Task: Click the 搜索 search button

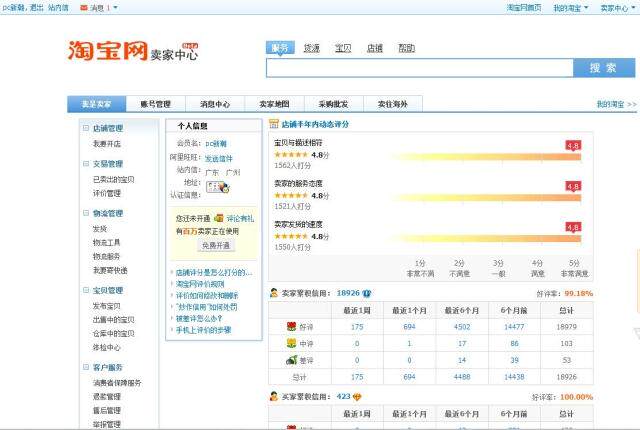Action: (x=604, y=68)
